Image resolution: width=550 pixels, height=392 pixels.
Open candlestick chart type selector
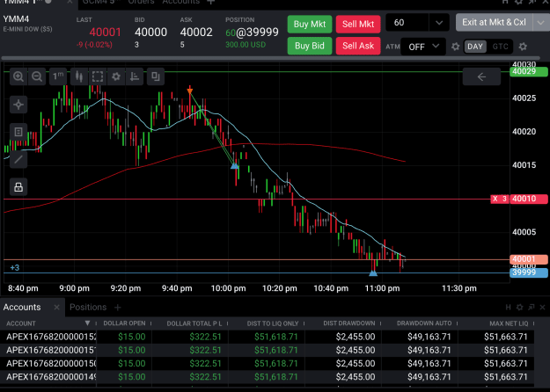(79, 76)
